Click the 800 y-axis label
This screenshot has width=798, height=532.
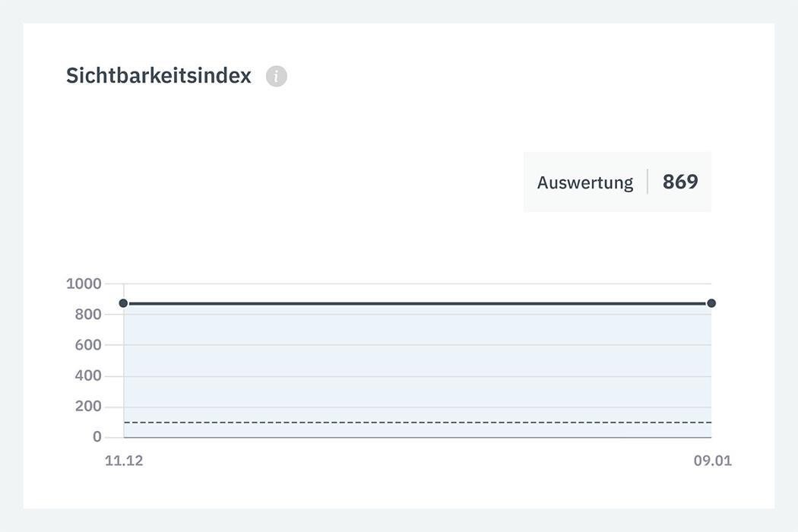(88, 315)
